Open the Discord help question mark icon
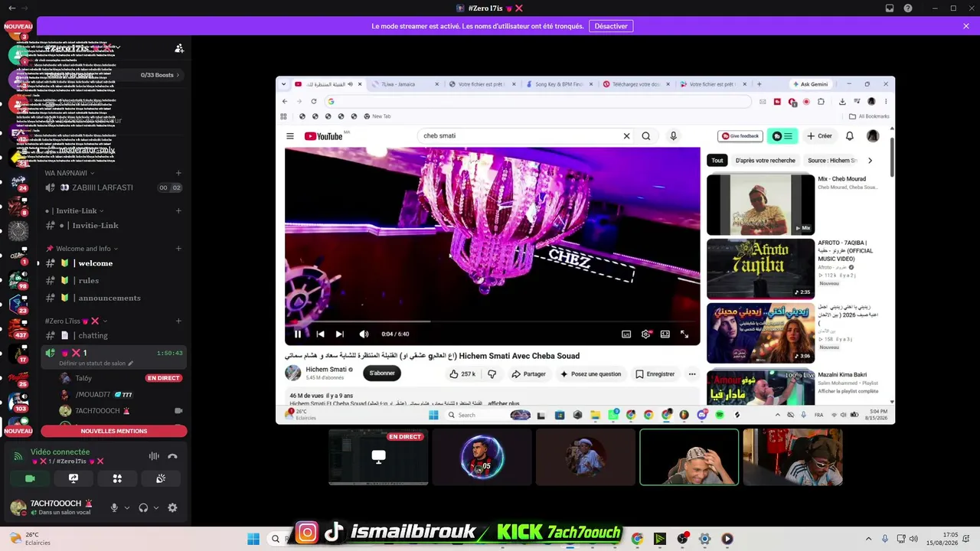This screenshot has height=551, width=980. click(908, 8)
